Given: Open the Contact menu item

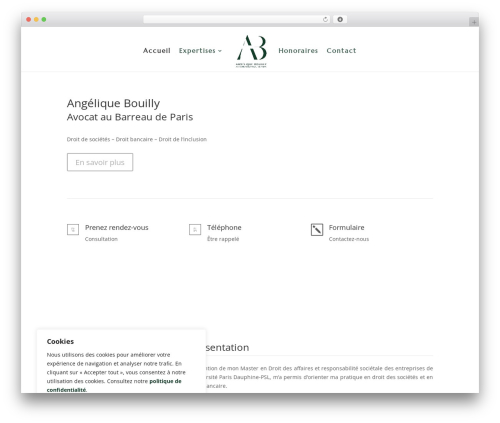Looking at the screenshot, I should (x=341, y=51).
